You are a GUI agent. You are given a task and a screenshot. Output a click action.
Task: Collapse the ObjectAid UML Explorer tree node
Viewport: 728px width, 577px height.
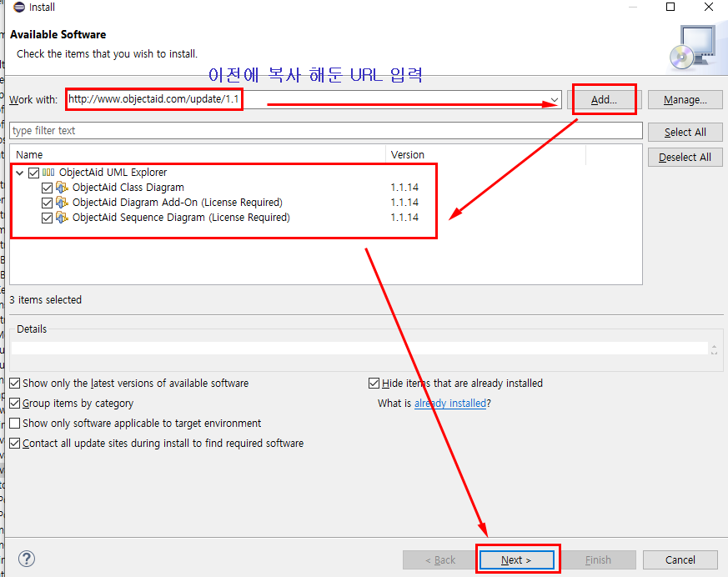(19, 173)
